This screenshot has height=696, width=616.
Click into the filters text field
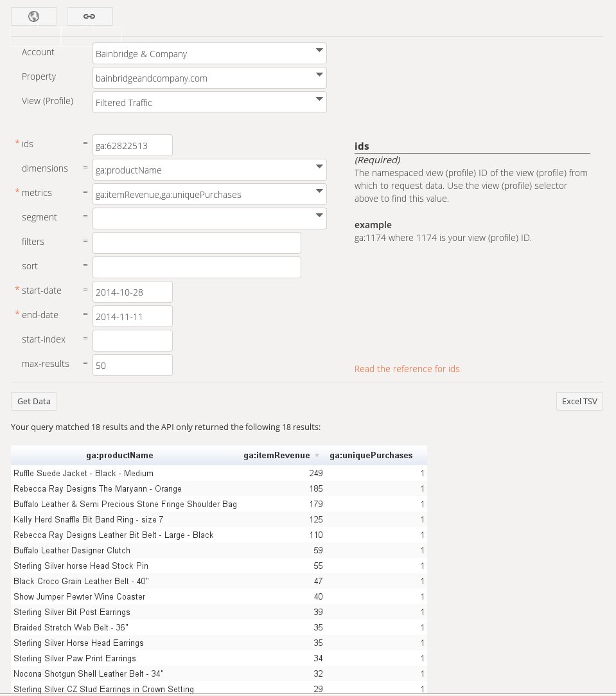tap(197, 243)
